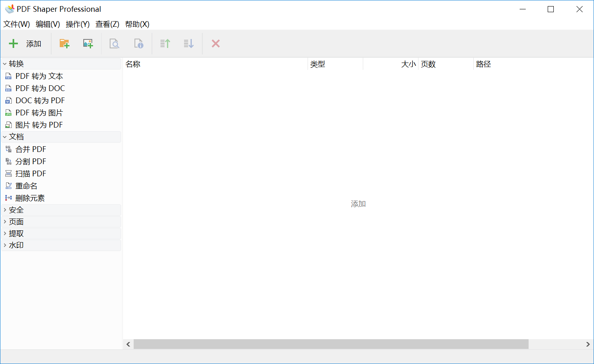Click the green plus Add icon
The height and width of the screenshot is (364, 594).
point(13,43)
